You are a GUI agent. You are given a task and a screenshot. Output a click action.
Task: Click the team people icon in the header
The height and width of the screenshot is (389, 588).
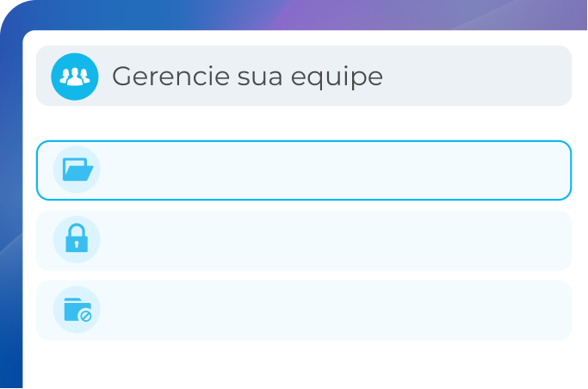[76, 77]
